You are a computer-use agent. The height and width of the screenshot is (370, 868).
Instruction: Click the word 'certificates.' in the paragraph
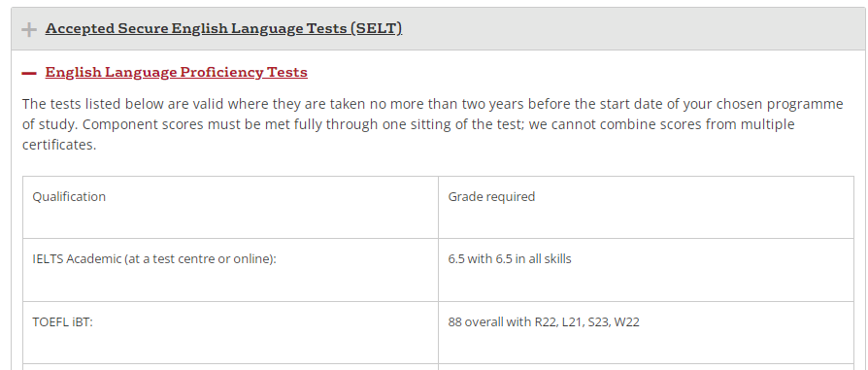pyautogui.click(x=59, y=145)
